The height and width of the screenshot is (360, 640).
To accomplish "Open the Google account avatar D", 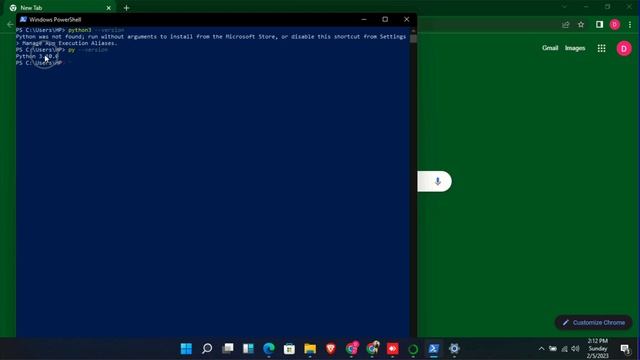I will coord(624,49).
